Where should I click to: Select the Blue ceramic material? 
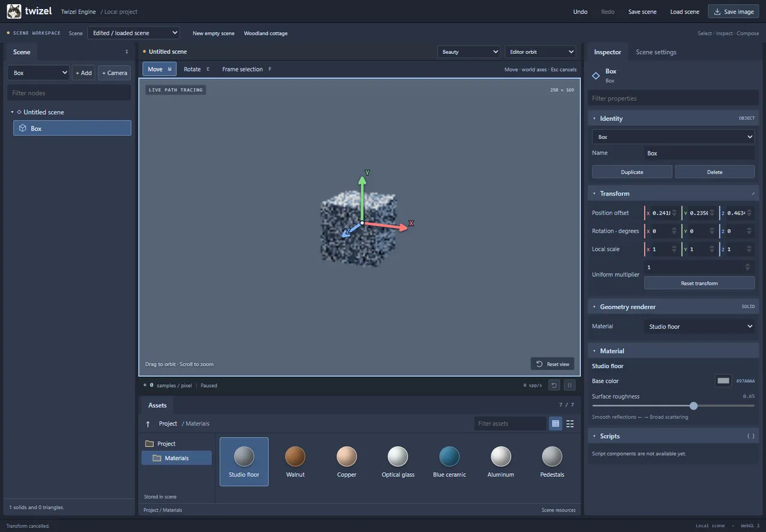449,461
